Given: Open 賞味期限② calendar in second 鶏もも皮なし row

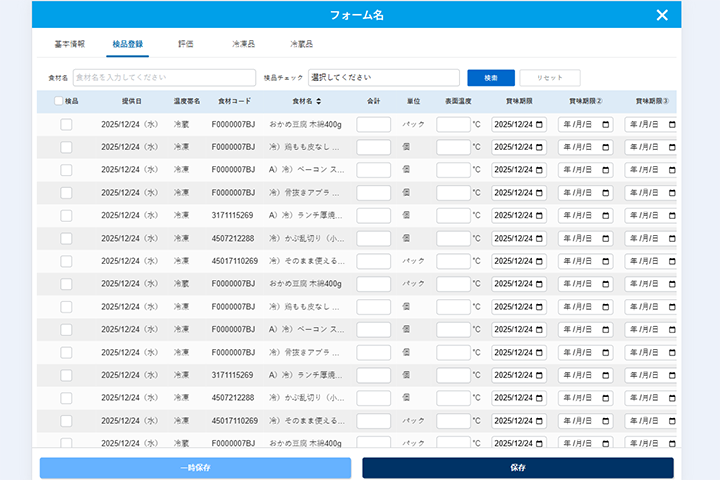Looking at the screenshot, I should [606, 307].
